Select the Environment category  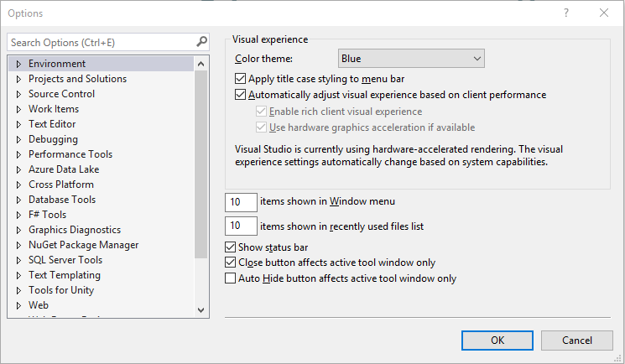coord(57,64)
